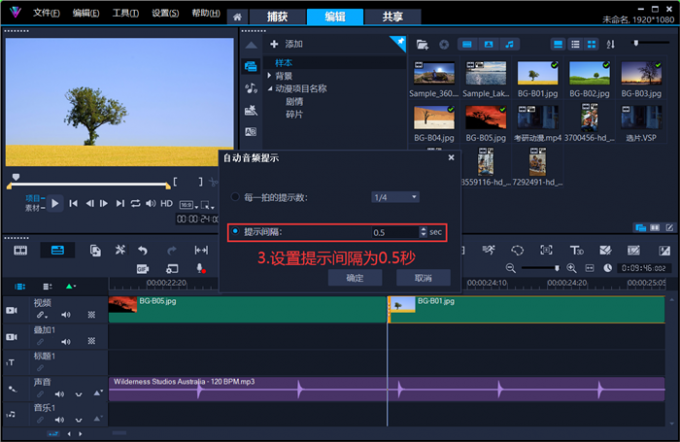Select the 每一拍的提示数 radio button
Image resolution: width=680 pixels, height=442 pixels.
click(x=235, y=197)
